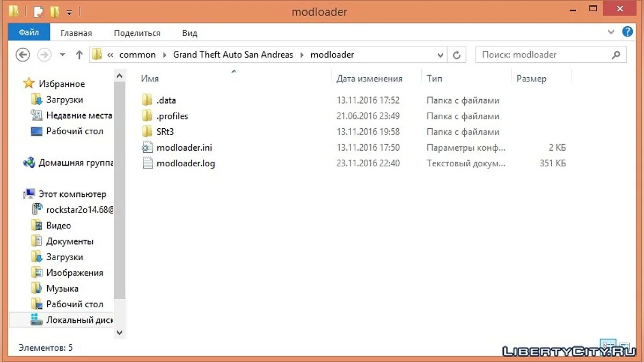Select the modloader.log file icon

tap(148, 163)
